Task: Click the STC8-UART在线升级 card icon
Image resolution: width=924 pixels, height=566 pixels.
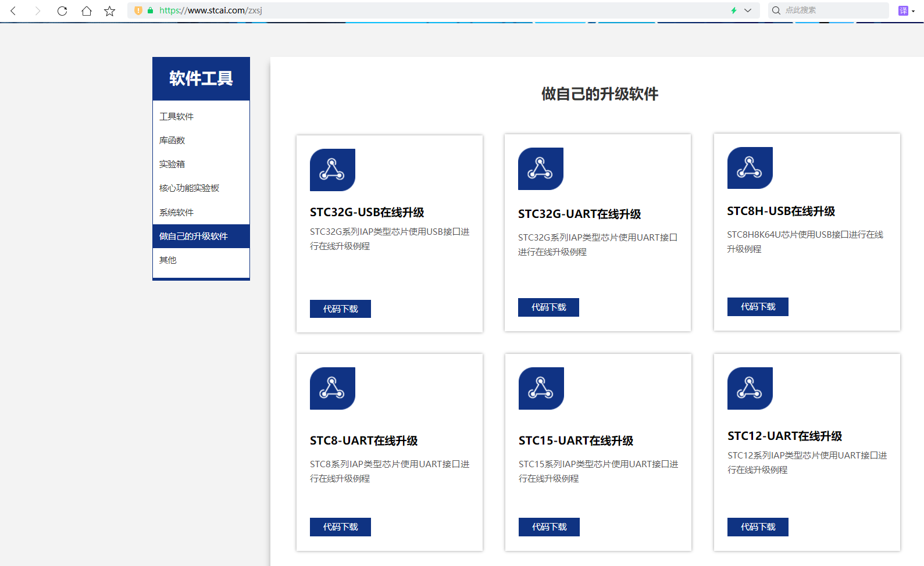Action: coord(333,388)
